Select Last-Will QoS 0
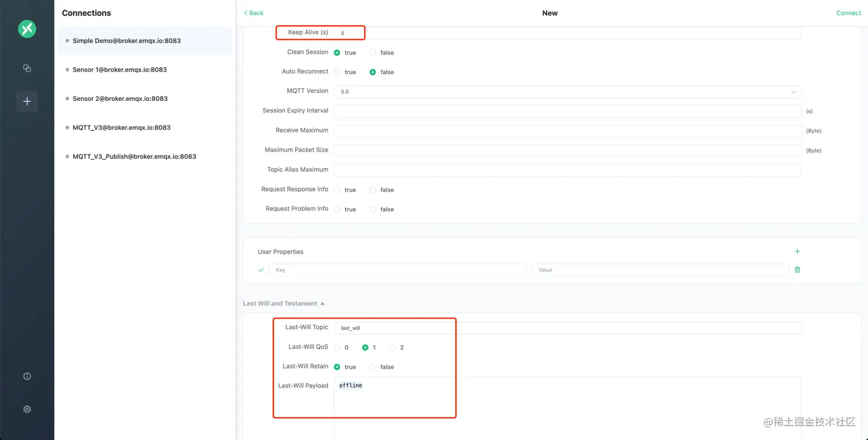 337,348
